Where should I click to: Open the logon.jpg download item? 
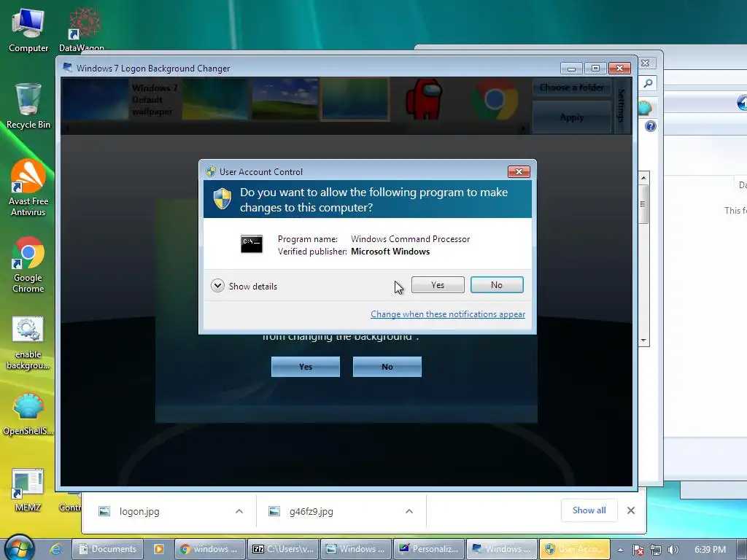tap(139, 511)
